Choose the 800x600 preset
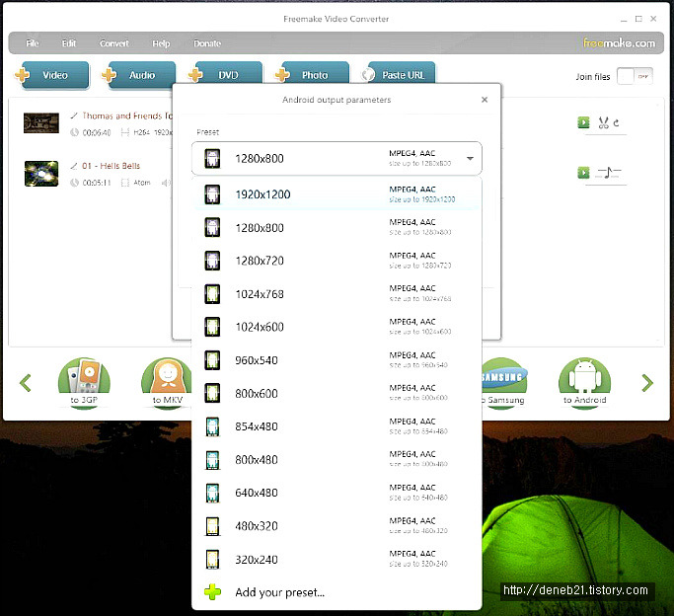The width and height of the screenshot is (674, 616). (337, 393)
